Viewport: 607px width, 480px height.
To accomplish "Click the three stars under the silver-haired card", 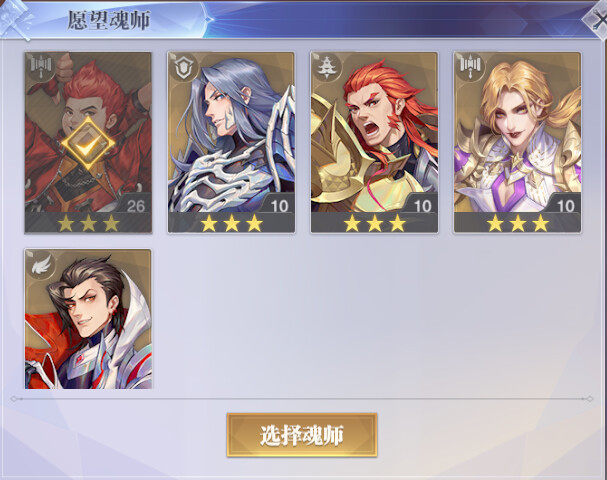I will [231, 224].
